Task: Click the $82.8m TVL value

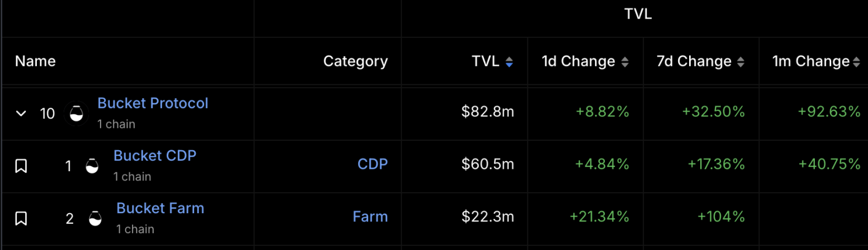Action: click(487, 112)
